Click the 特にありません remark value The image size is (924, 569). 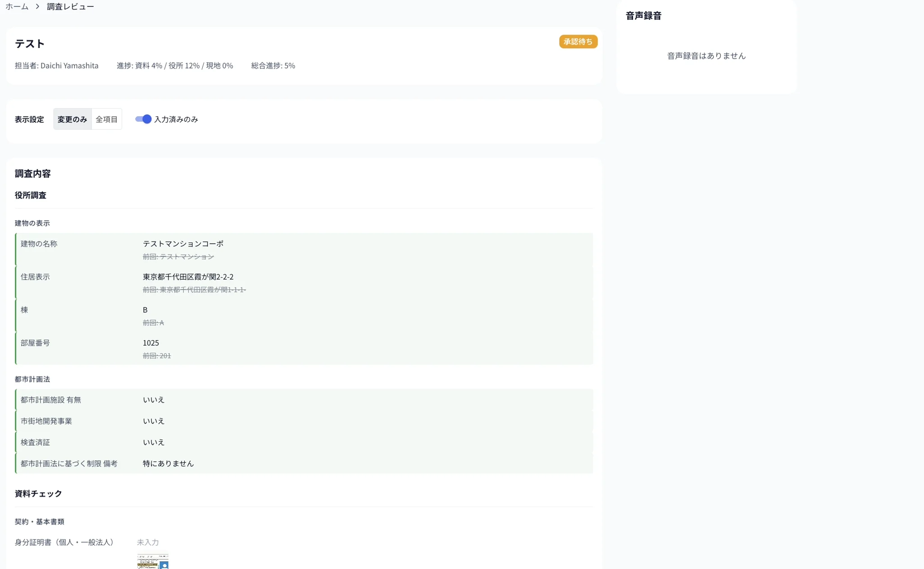click(x=168, y=464)
